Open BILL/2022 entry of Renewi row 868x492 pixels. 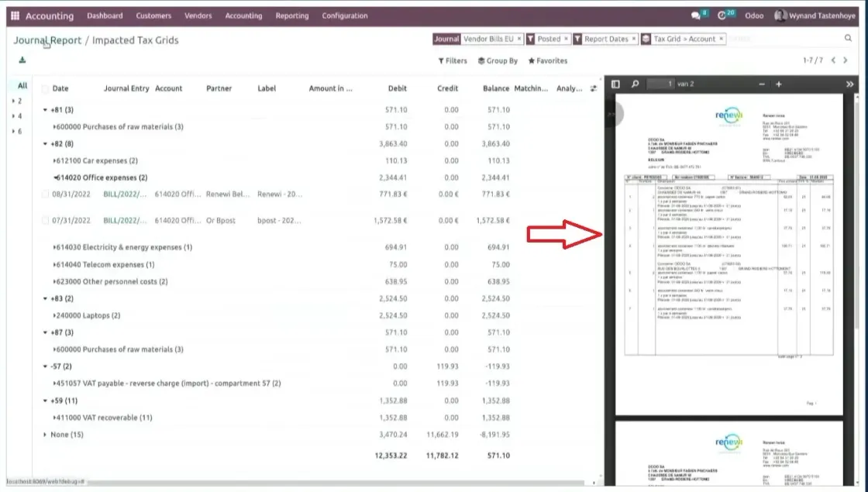[125, 194]
